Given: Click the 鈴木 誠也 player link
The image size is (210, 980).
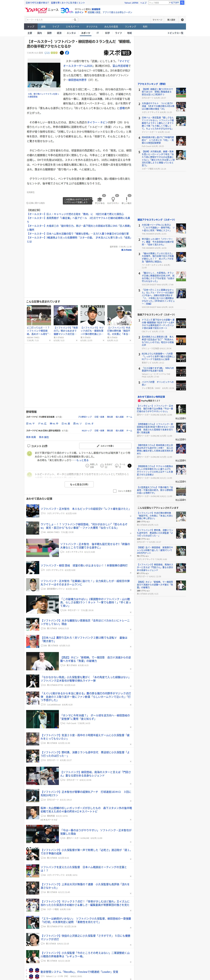Looking at the screenshot, I should pyautogui.click(x=44, y=437).
